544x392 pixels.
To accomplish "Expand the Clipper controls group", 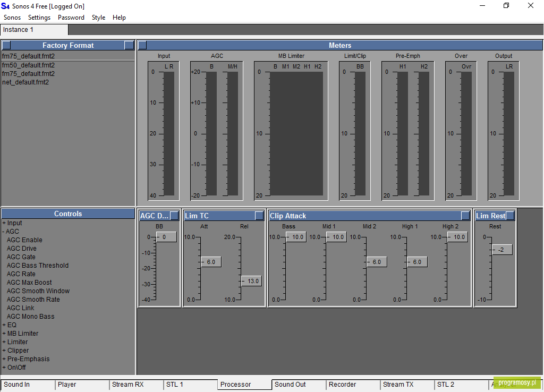I will click(4, 351).
